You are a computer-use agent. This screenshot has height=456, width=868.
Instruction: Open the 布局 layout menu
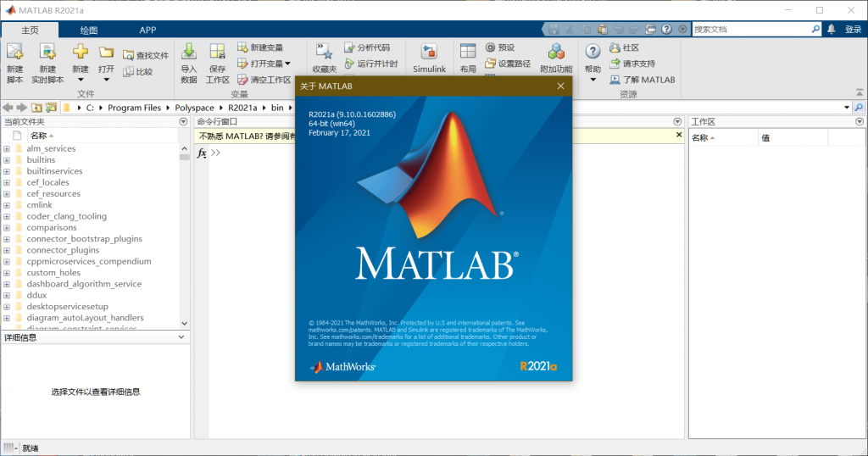(x=468, y=58)
